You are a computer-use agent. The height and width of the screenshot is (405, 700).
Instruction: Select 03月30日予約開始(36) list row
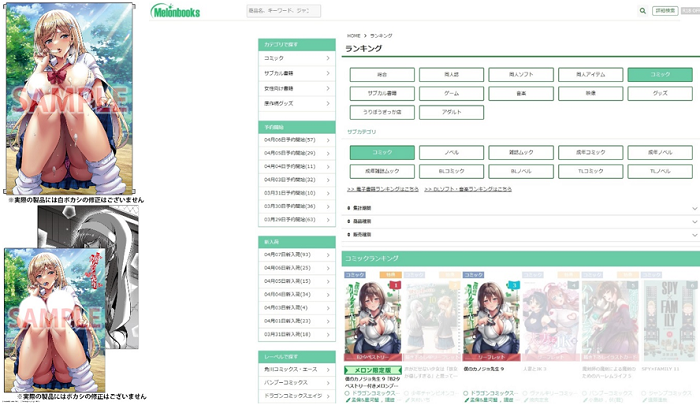[x=297, y=206]
